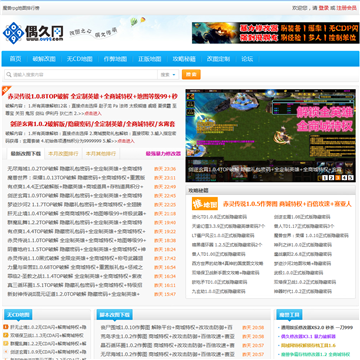Switch to the 本月改图排行 tab
The height and width of the screenshot is (360, 360).
pos(63,154)
